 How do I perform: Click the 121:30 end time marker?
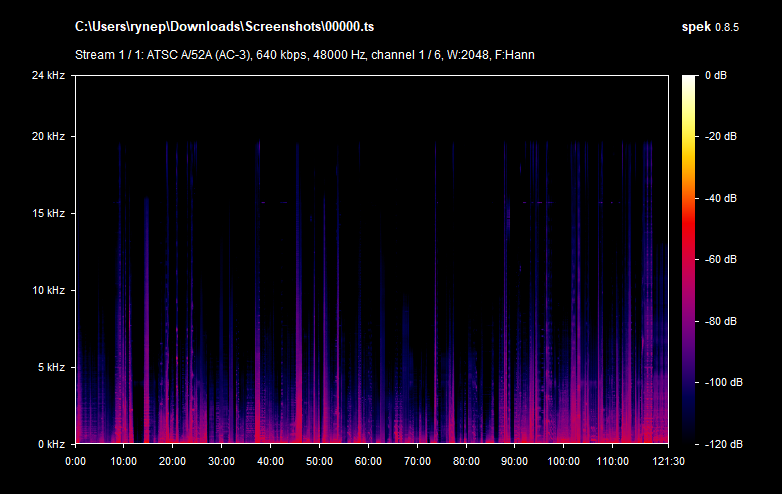click(x=667, y=461)
